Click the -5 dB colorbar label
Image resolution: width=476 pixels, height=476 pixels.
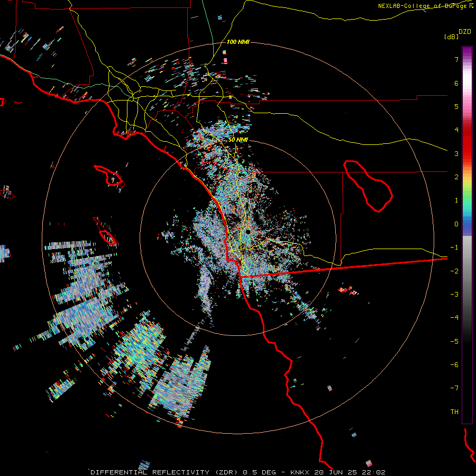point(454,342)
